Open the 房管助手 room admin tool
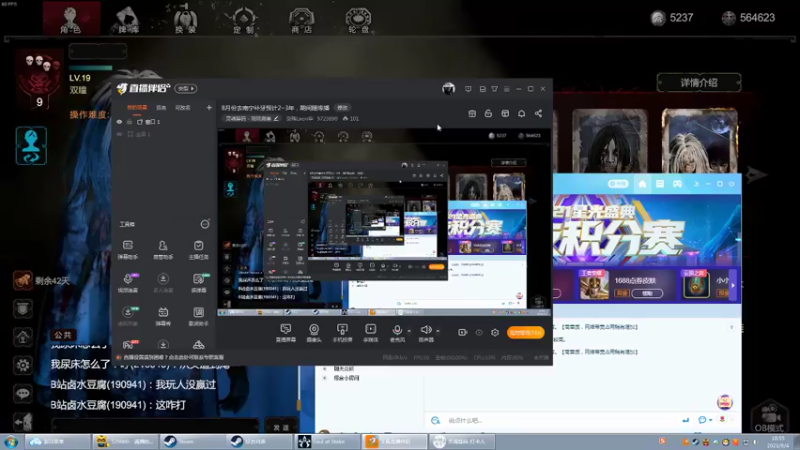The image size is (800, 450). coord(163,250)
